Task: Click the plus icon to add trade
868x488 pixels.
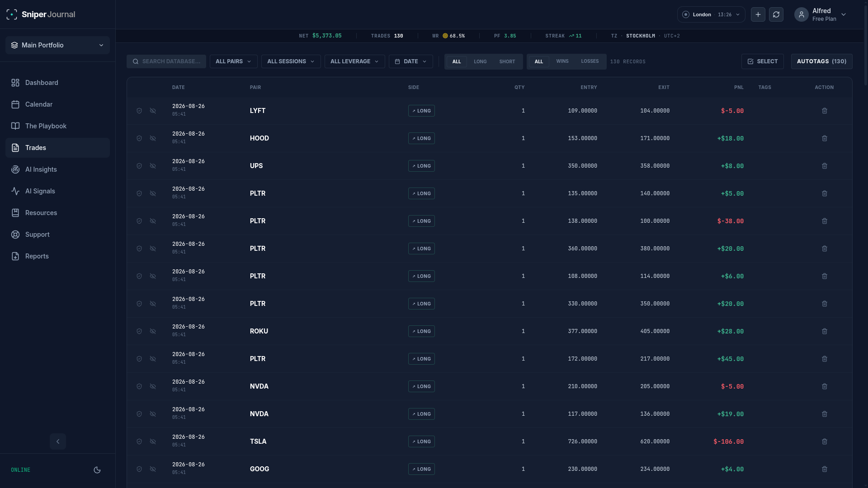Action: click(x=758, y=14)
